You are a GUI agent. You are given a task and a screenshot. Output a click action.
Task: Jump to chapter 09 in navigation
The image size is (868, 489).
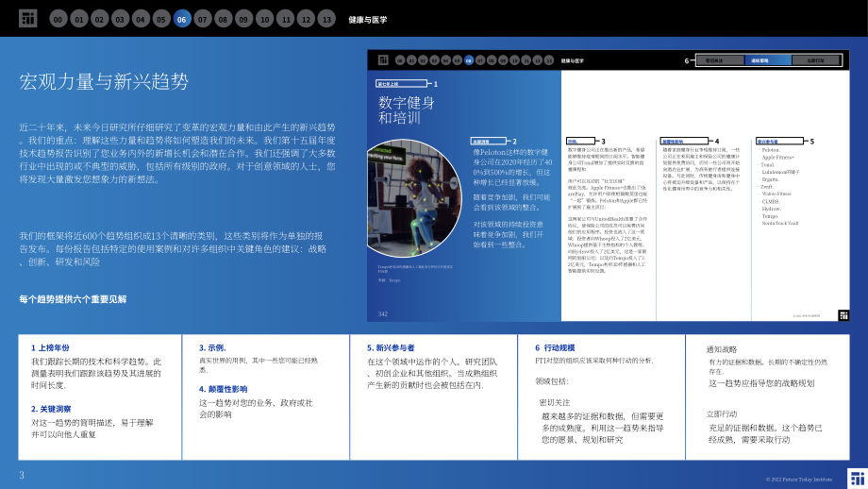pos(243,20)
